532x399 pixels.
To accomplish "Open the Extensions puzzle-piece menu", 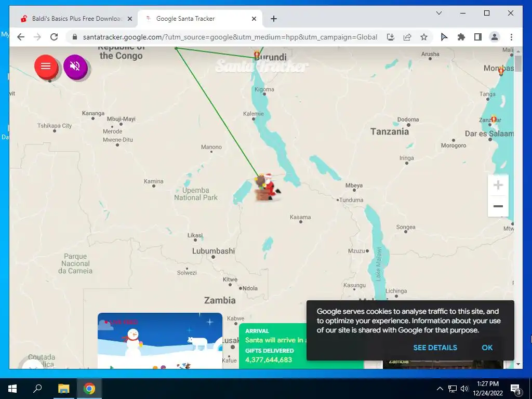I will (461, 37).
